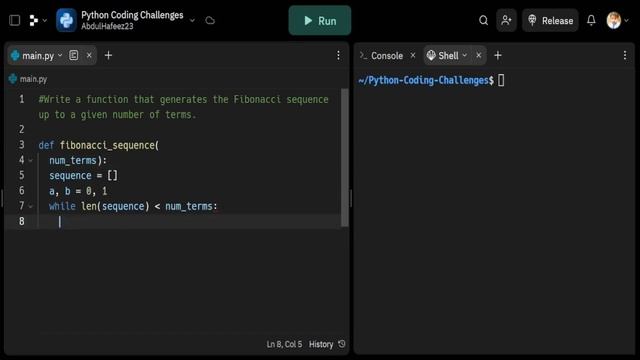Expand the dropdown next to the tools icon

(44, 20)
